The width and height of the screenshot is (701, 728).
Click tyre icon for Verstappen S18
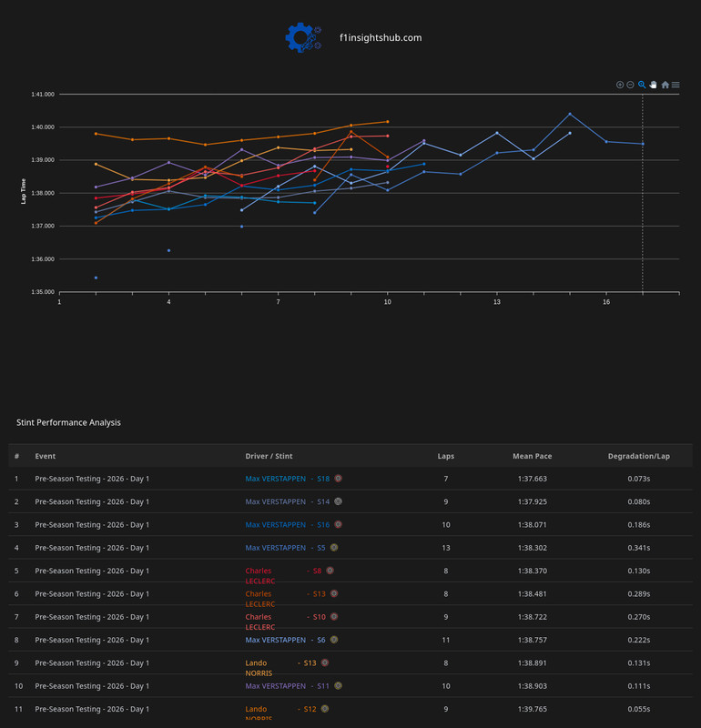[x=338, y=479]
